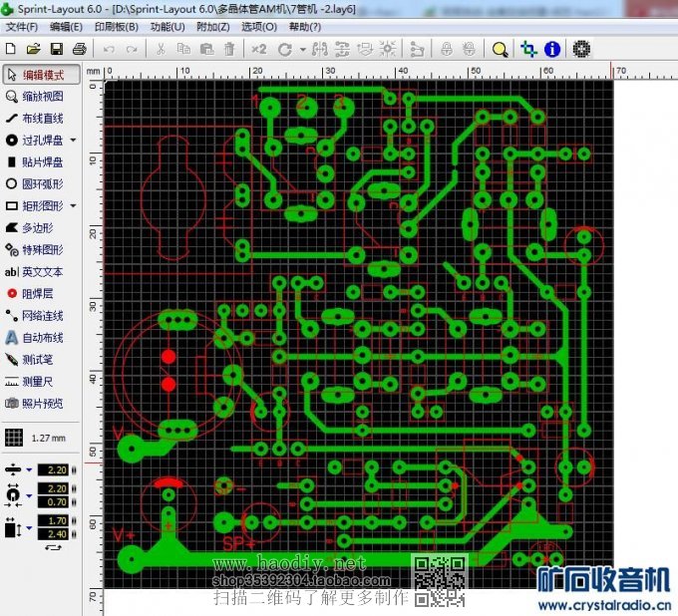Click the Save floppy disk icon

(x=56, y=49)
